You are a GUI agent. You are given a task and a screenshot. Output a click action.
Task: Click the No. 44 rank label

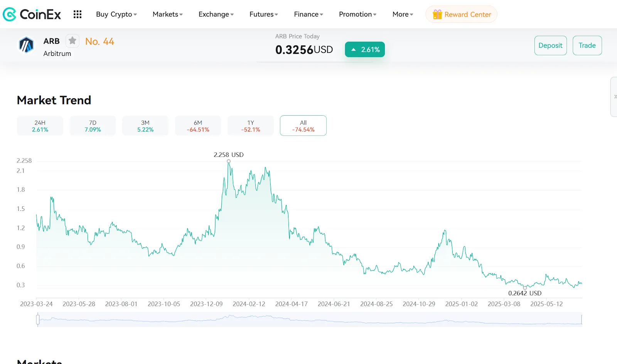99,41
